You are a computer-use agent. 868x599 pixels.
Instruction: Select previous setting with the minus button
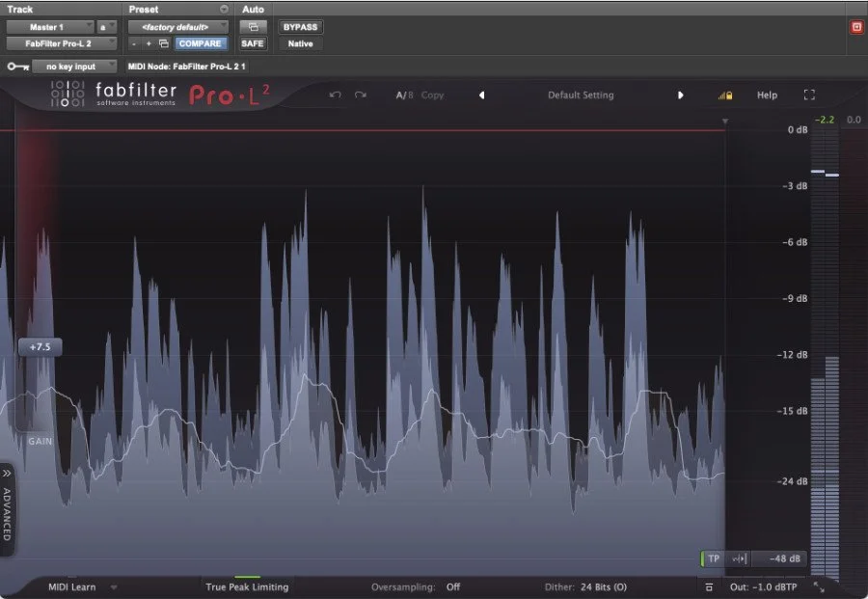(x=134, y=43)
